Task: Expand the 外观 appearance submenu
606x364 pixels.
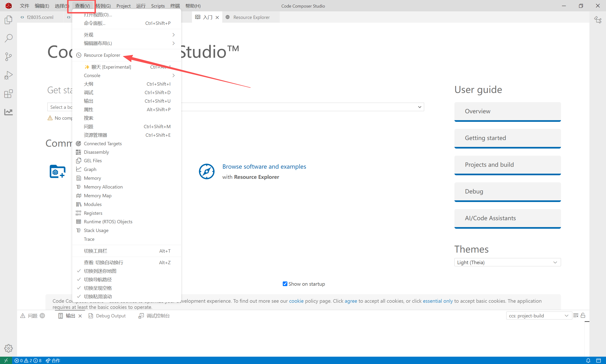Action: (126, 35)
